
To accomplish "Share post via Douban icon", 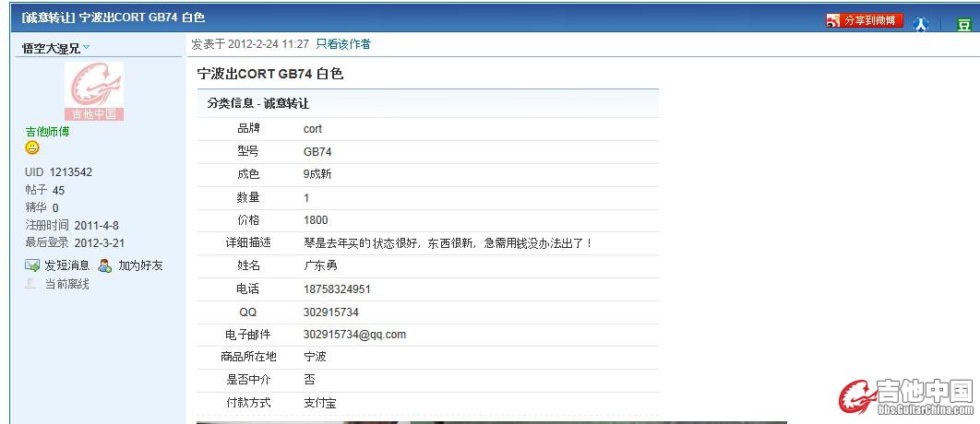I will tap(963, 24).
